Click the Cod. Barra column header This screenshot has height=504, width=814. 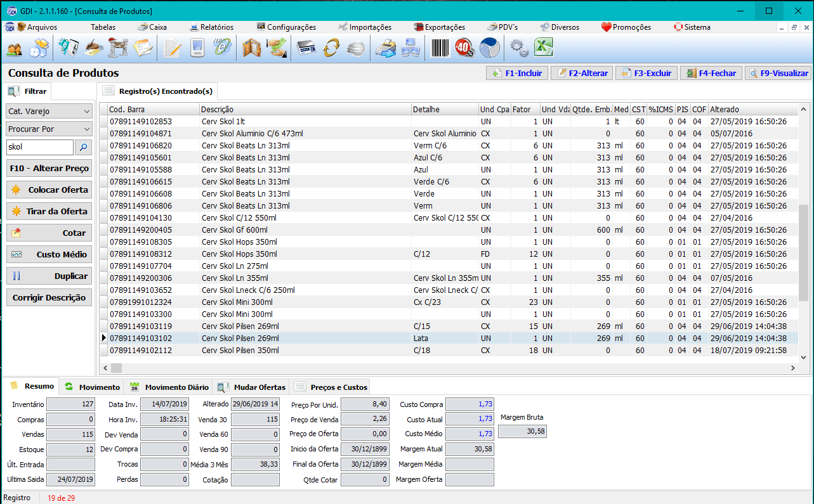click(154, 110)
